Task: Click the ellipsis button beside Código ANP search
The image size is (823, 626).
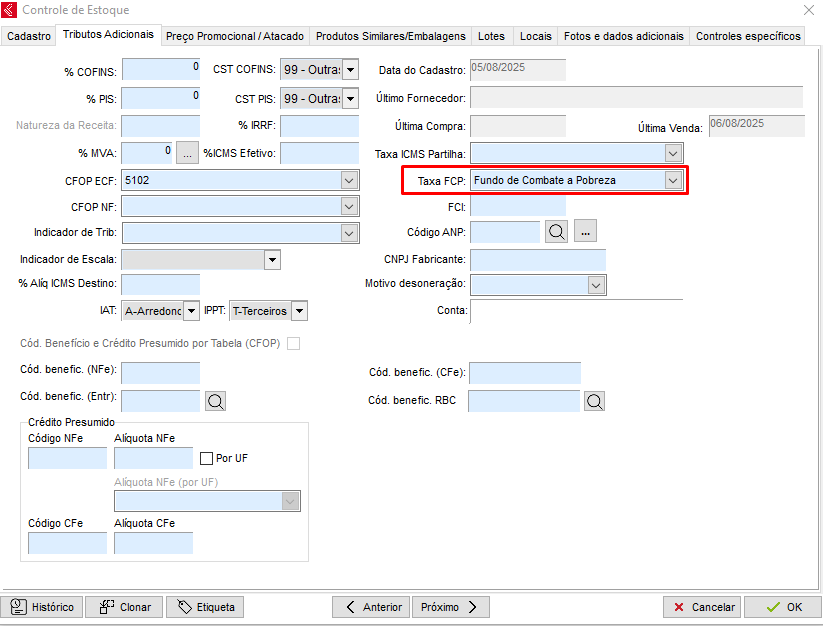Action: [586, 232]
